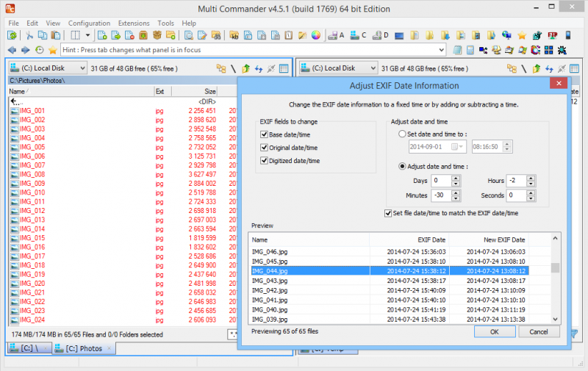This screenshot has height=371, width=588.
Task: Sort left panel by Name column header
Action: [81, 91]
